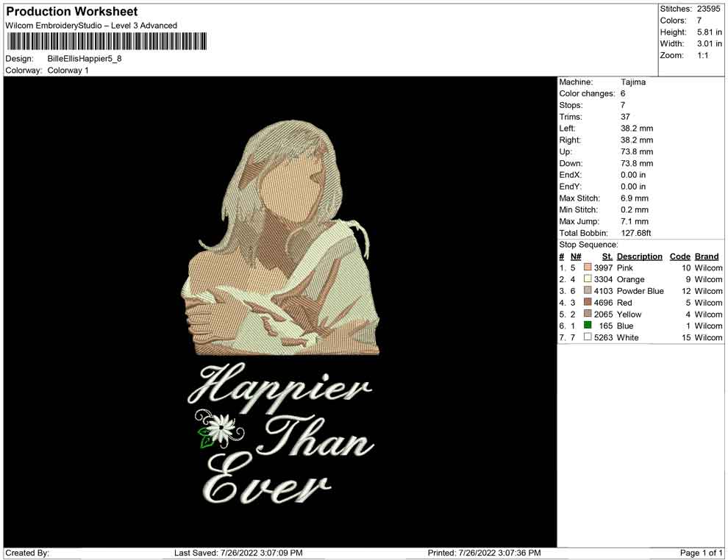Click the Brand column header
728x560 pixels.
point(707,256)
